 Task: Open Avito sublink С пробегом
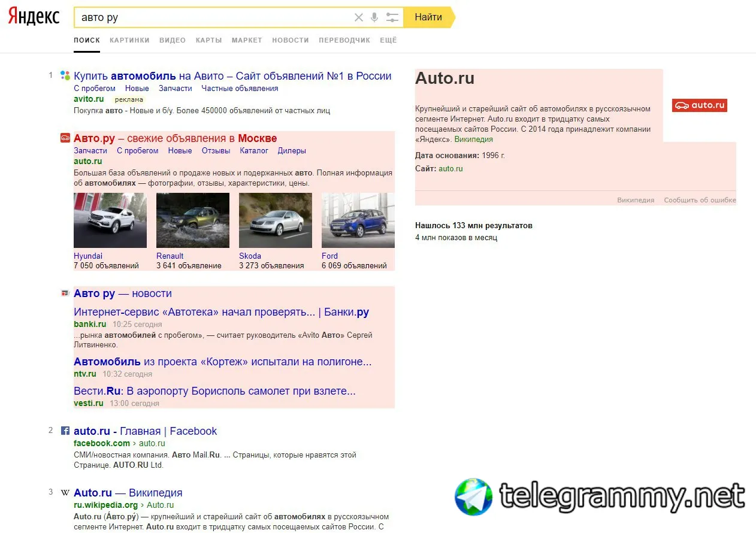pos(95,88)
